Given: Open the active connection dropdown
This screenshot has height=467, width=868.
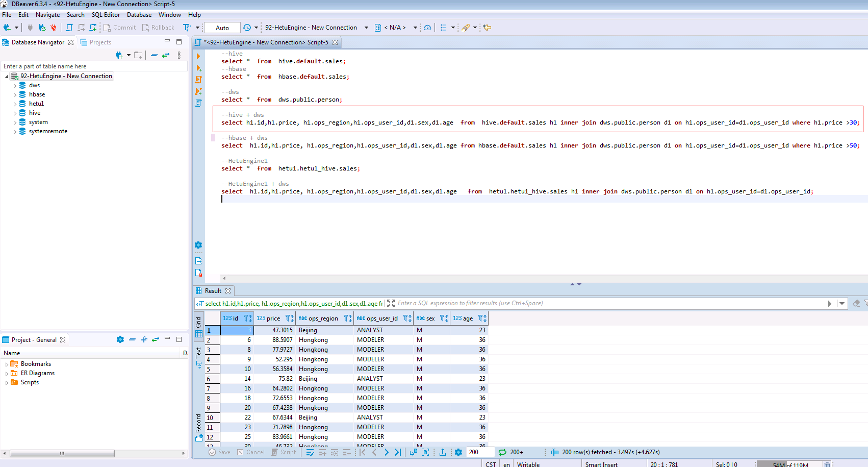Looking at the screenshot, I should [366, 28].
